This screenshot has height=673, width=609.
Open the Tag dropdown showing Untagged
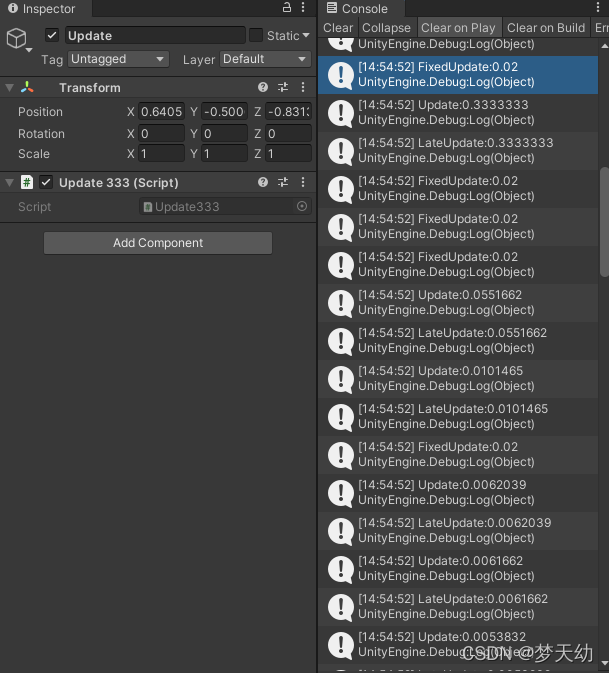[118, 59]
